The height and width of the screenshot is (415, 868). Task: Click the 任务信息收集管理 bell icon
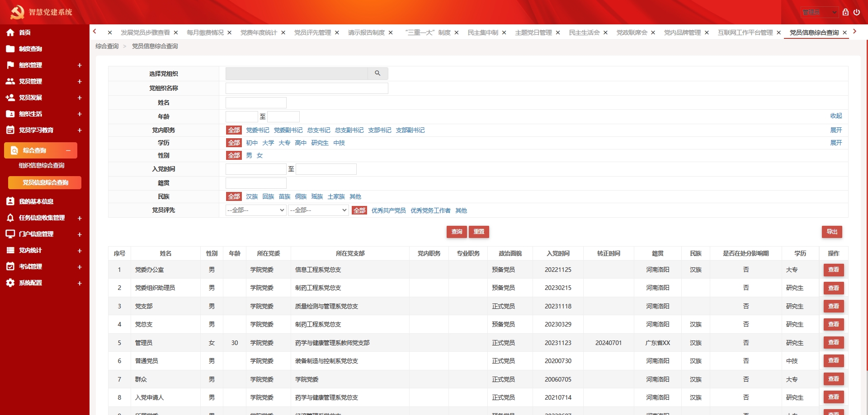[x=10, y=218]
